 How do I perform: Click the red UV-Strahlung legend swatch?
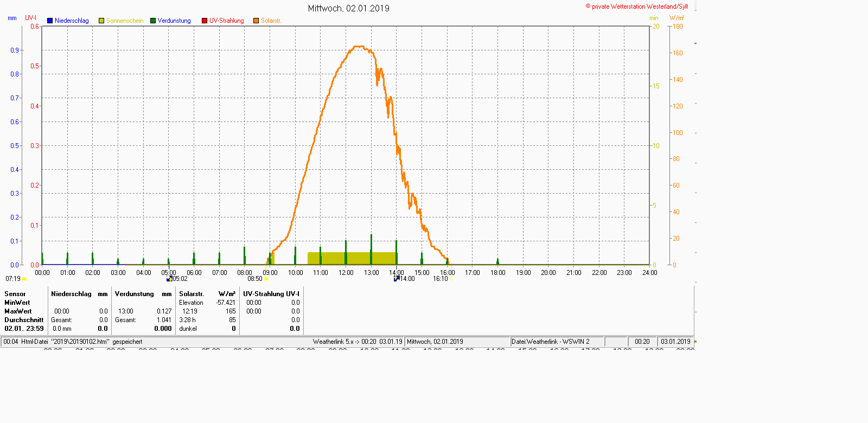205,21
